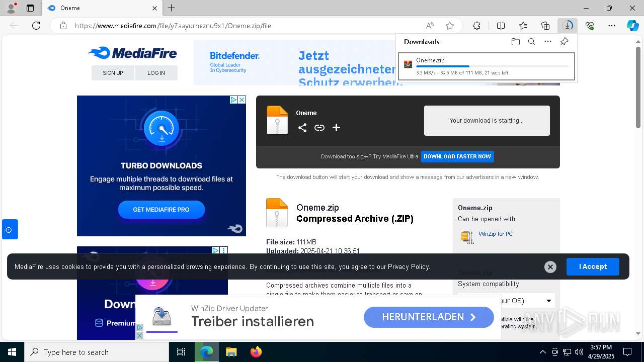Open a new browser tab
Screen dimensions: 644x362
pos(172,8)
